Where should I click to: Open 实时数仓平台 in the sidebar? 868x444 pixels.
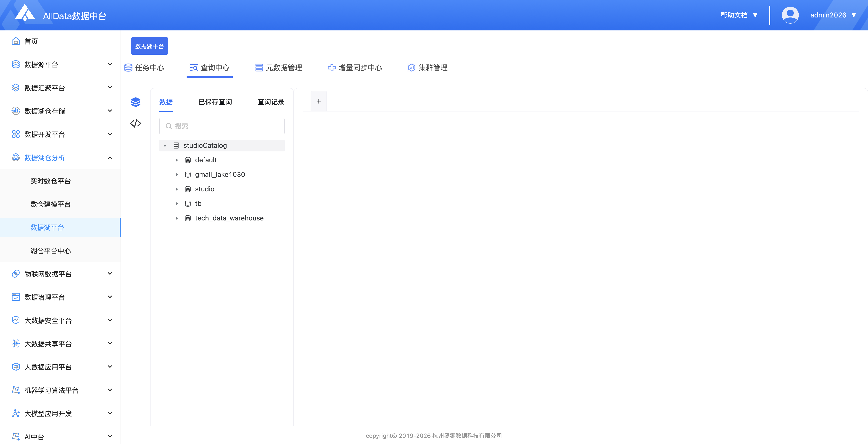[51, 181]
